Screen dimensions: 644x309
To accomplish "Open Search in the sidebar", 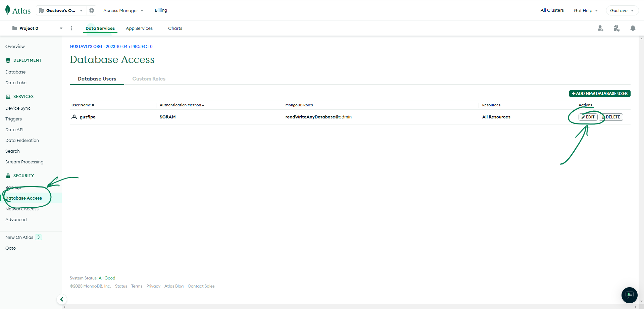I will tap(12, 151).
